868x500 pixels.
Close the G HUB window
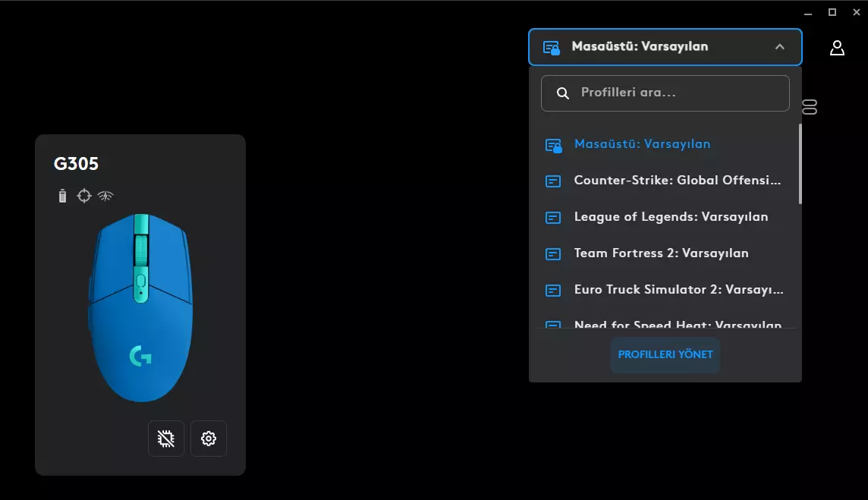coord(857,12)
